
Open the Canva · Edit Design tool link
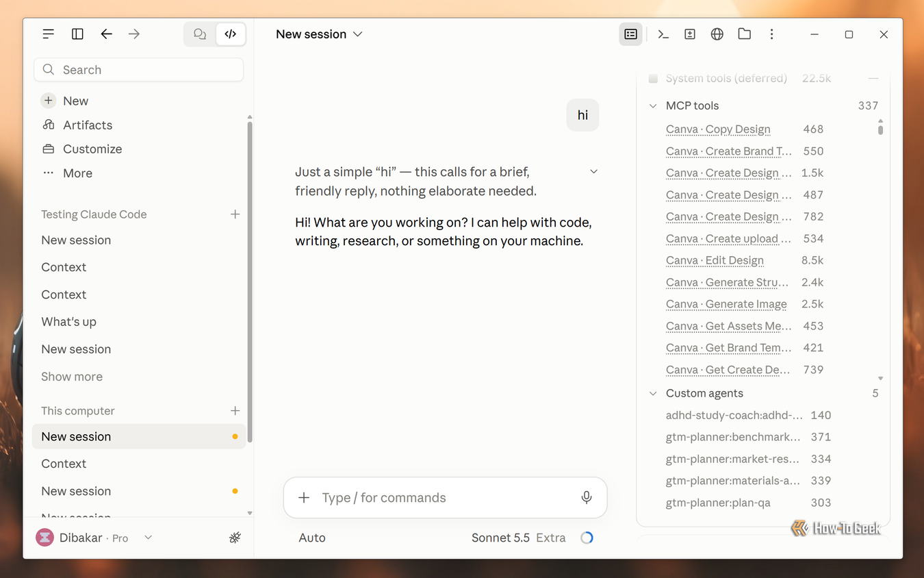tap(715, 261)
